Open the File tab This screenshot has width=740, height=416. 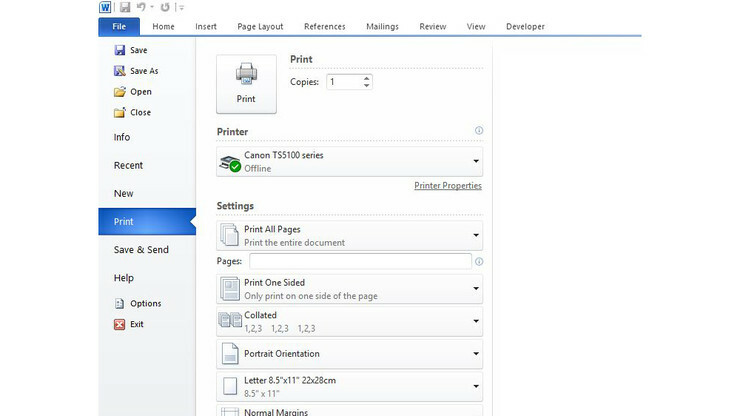(119, 27)
